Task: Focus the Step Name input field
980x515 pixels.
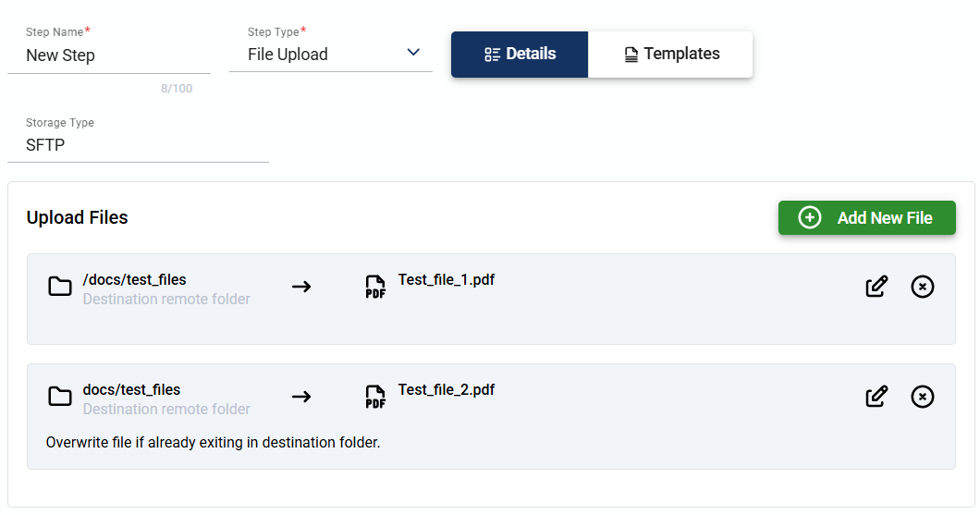Action: tap(108, 55)
